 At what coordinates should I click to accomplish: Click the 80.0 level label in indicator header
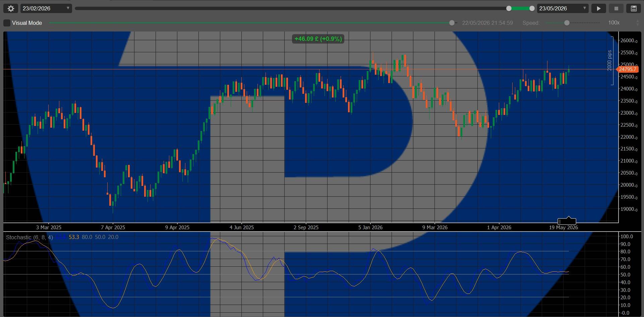[x=87, y=237]
